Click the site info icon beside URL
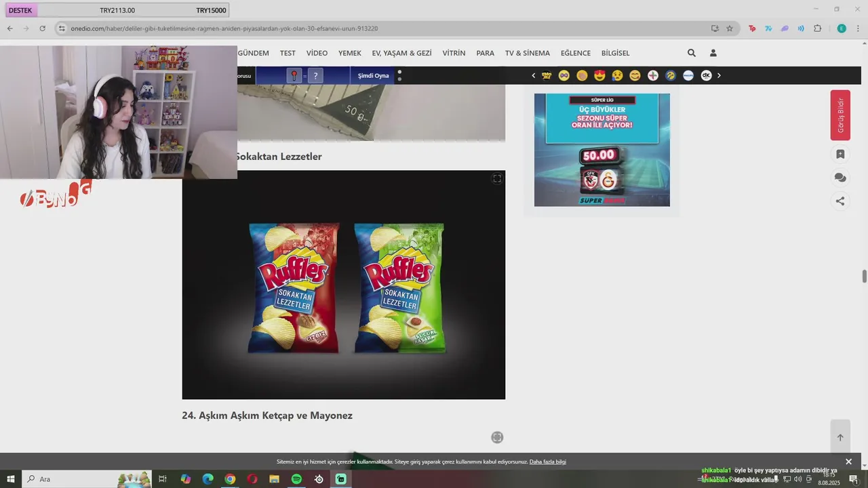Image resolution: width=868 pixels, height=488 pixels. pyautogui.click(x=62, y=28)
